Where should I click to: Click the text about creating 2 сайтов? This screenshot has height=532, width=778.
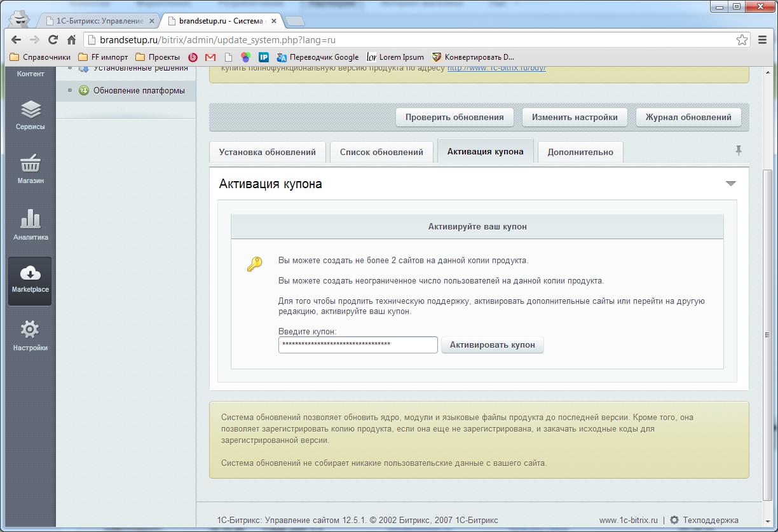(404, 261)
